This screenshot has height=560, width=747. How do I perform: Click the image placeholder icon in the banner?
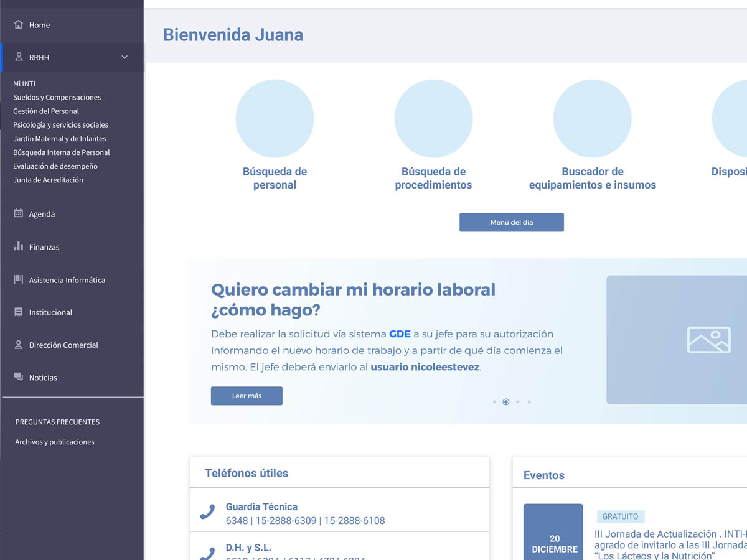pos(708,340)
